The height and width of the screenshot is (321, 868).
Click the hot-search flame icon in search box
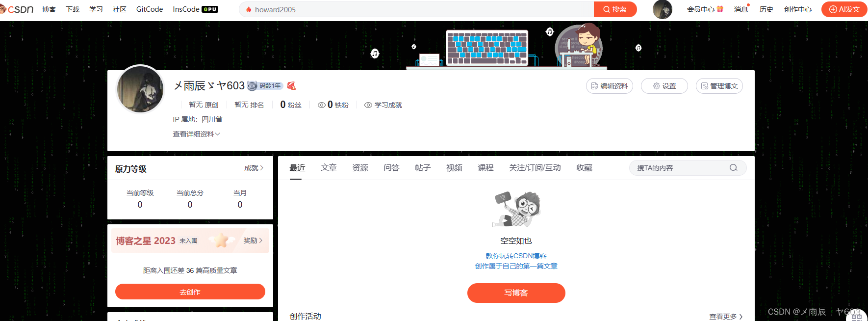tap(249, 9)
